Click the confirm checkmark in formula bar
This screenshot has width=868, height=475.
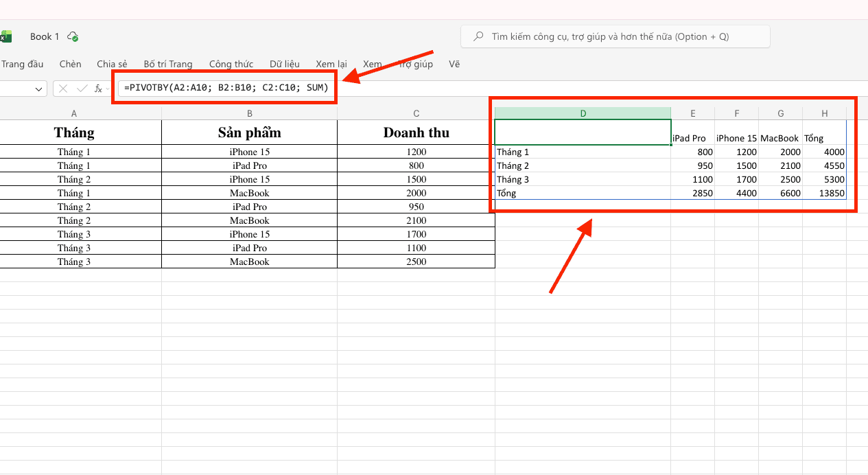click(x=82, y=89)
